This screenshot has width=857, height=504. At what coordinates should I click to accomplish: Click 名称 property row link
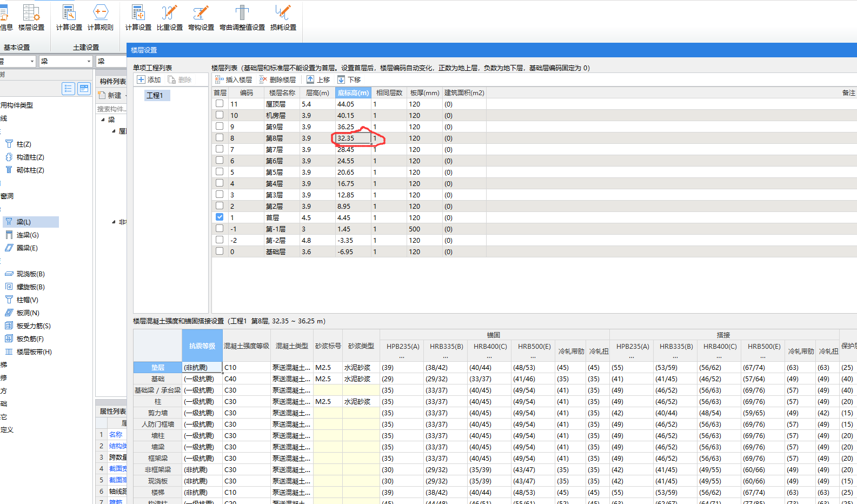click(116, 434)
